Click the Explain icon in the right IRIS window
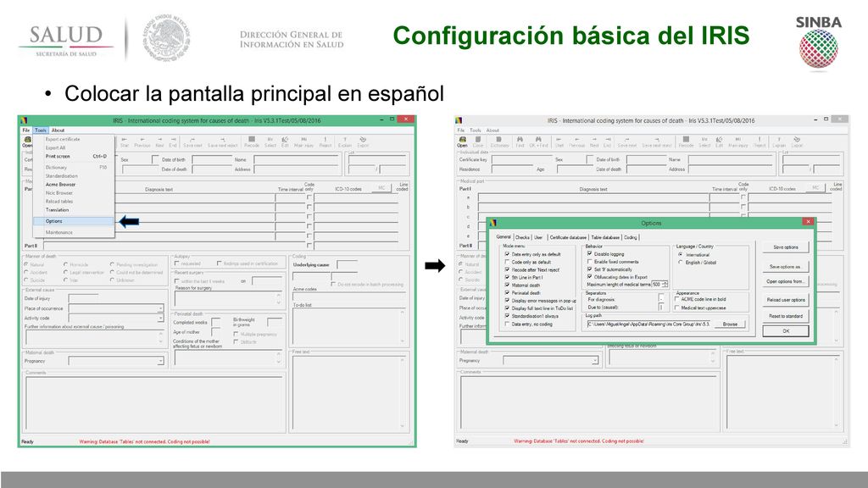The height and width of the screenshot is (488, 868). 779,141
